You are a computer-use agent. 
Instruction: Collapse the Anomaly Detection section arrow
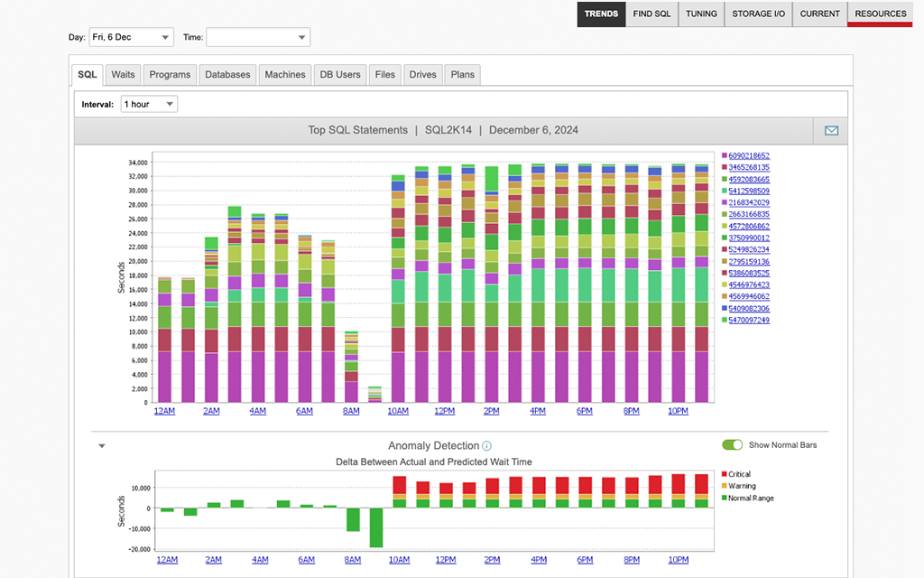coord(101,445)
